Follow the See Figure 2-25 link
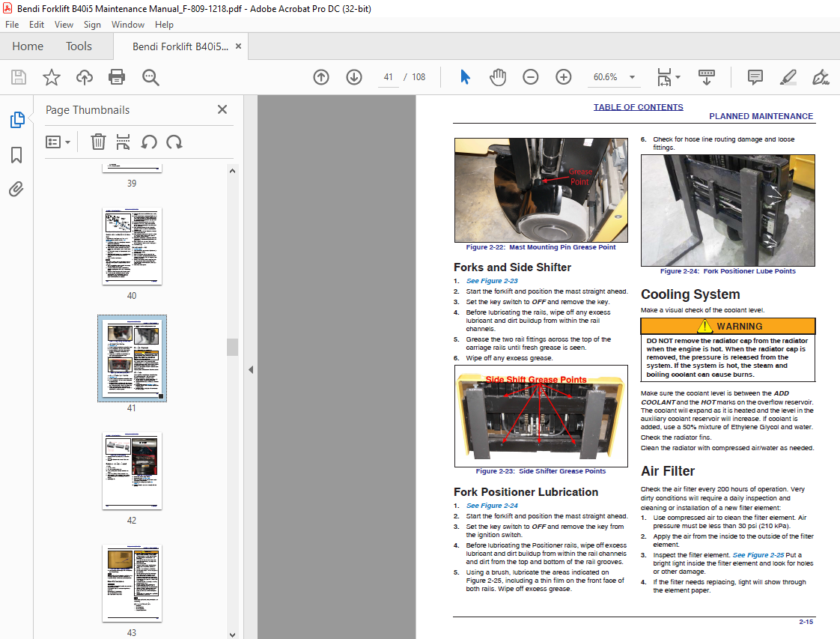This screenshot has height=639, width=840. click(x=758, y=555)
